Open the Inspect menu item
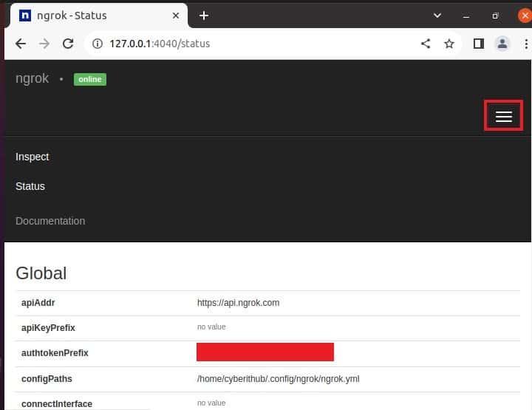 coord(33,157)
